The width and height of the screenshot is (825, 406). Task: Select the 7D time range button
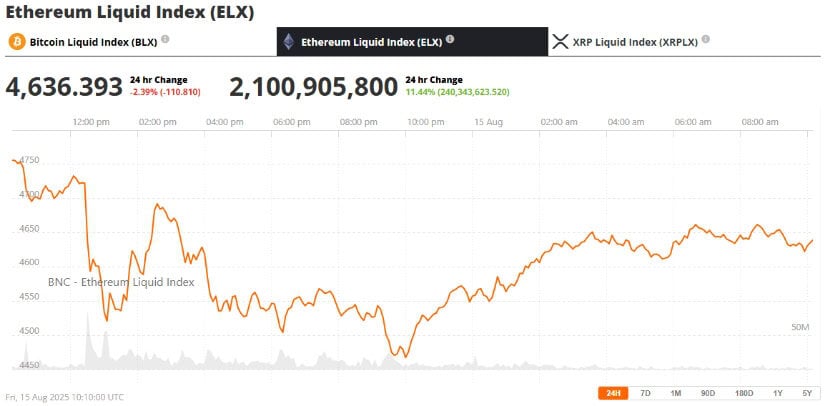click(x=645, y=393)
